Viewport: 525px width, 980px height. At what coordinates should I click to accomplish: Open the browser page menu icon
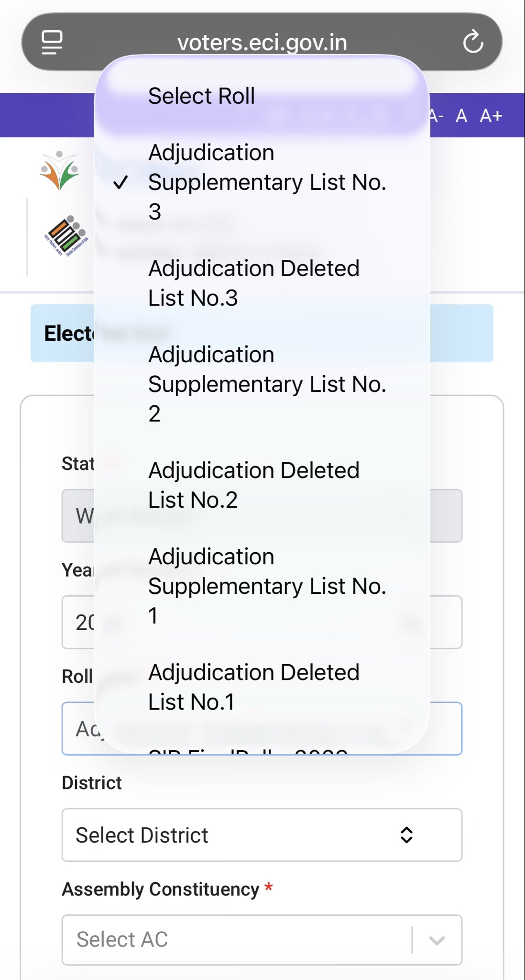pyautogui.click(x=52, y=42)
